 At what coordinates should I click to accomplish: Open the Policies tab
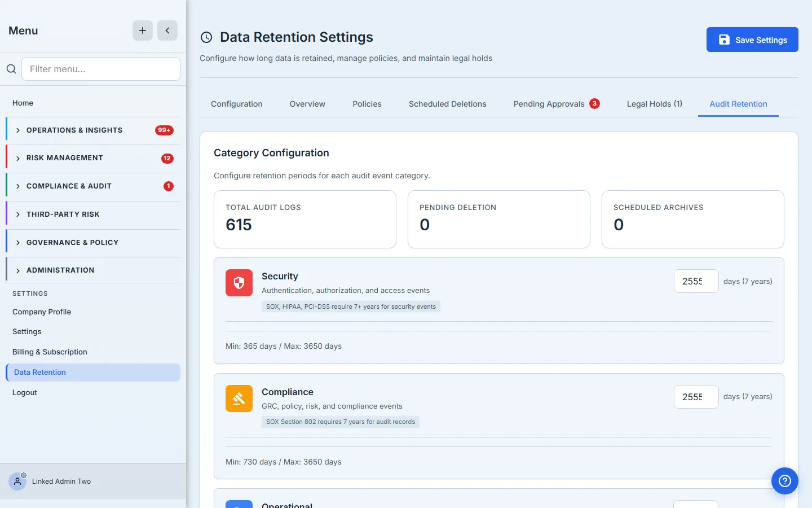click(367, 104)
